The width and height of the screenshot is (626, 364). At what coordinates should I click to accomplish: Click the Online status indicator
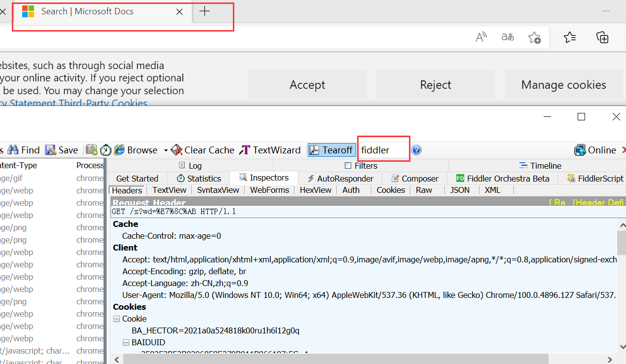pos(595,150)
